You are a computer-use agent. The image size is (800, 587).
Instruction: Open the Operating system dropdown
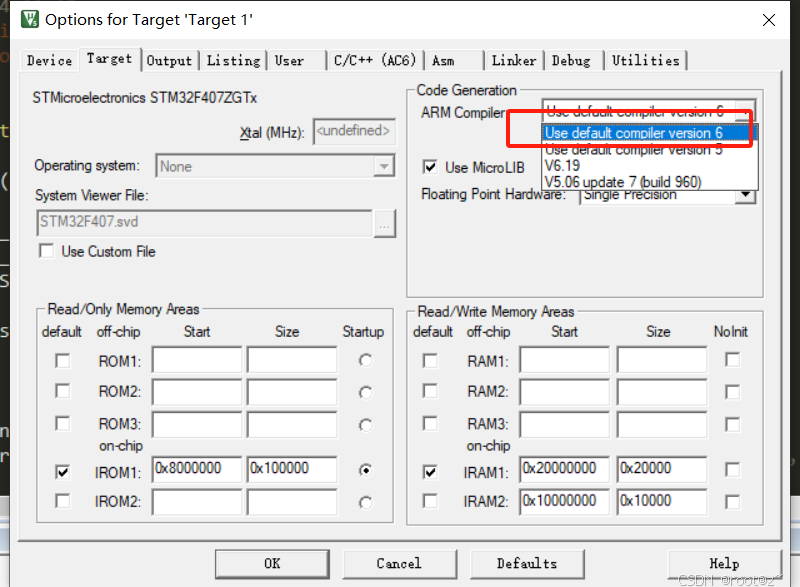click(384, 166)
